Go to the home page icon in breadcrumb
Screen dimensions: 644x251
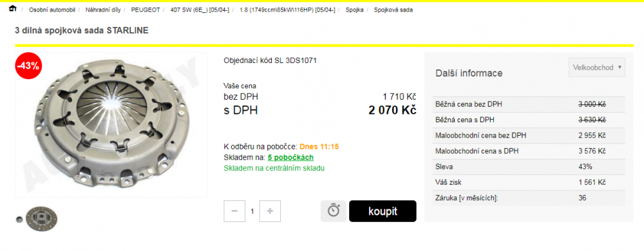[13, 8]
